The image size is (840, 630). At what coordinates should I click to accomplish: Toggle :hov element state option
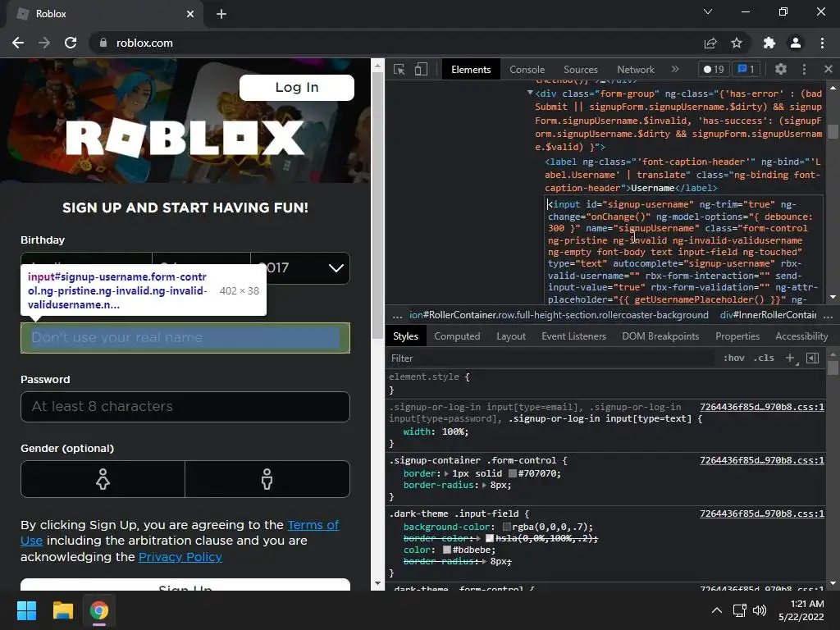pyautogui.click(x=734, y=358)
